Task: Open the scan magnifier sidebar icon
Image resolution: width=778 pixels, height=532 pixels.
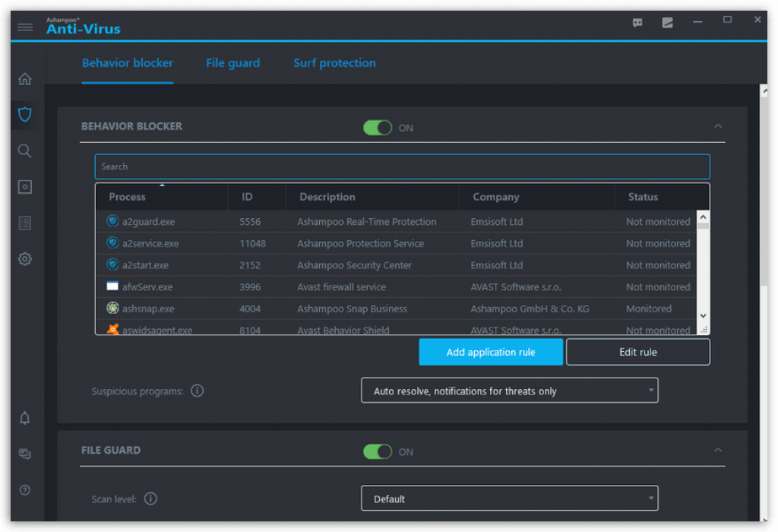Action: tap(25, 151)
